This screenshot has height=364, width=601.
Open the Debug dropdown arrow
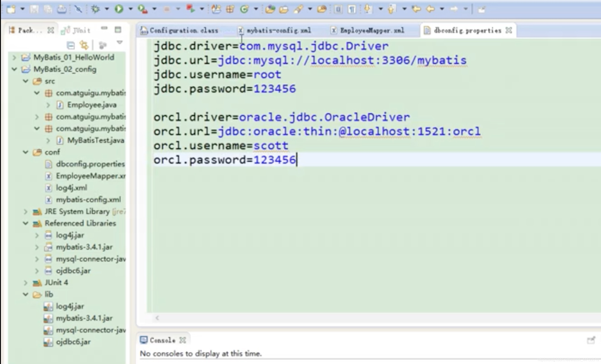click(107, 9)
